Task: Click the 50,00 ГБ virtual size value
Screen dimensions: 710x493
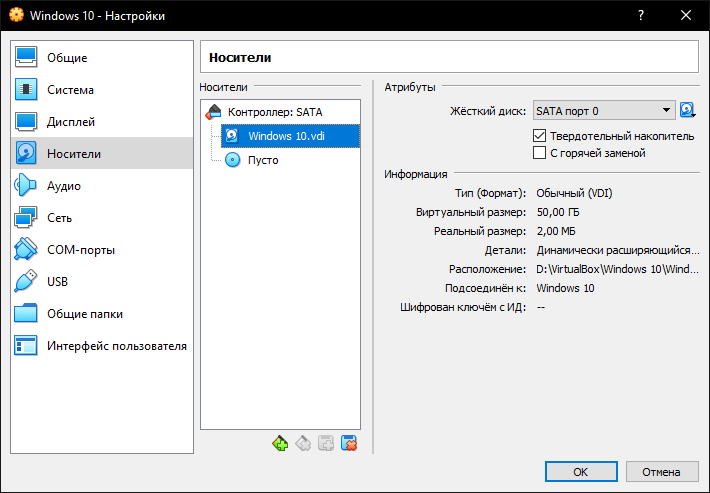Action: tap(558, 212)
